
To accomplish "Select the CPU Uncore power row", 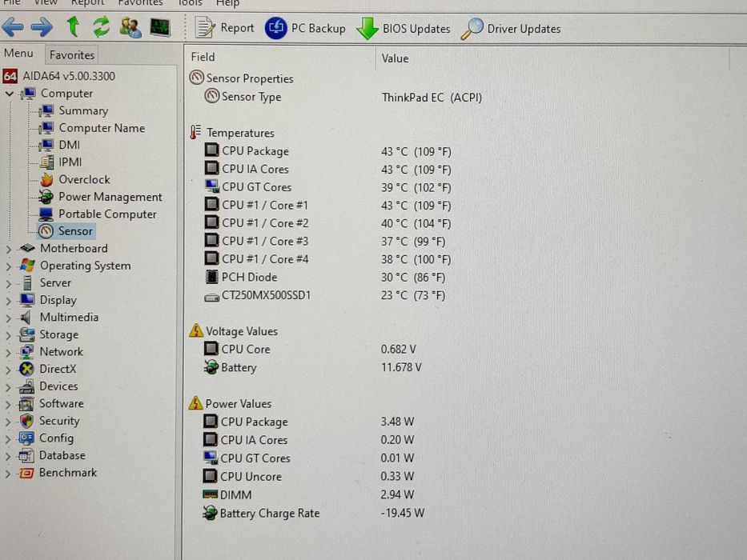I will click(309, 476).
